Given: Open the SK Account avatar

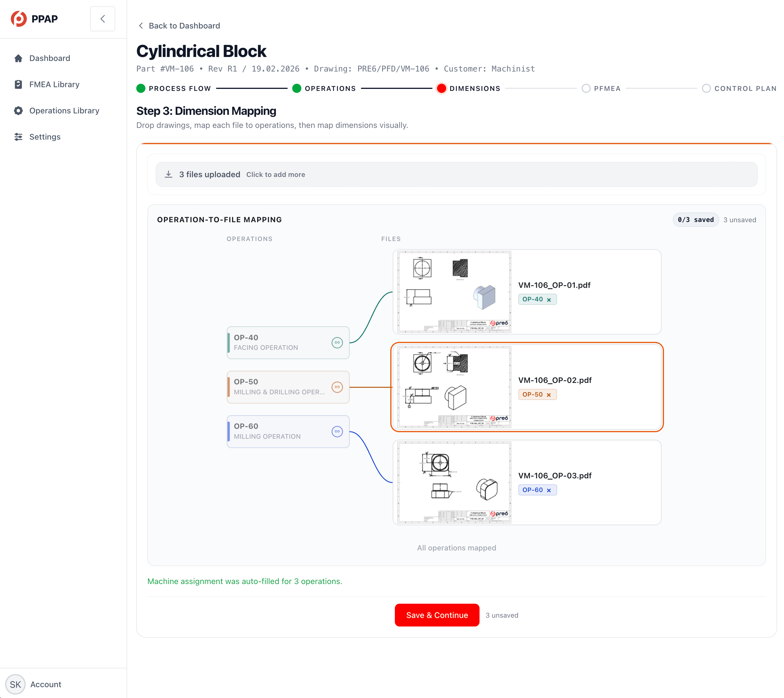Looking at the screenshot, I should 15,685.
